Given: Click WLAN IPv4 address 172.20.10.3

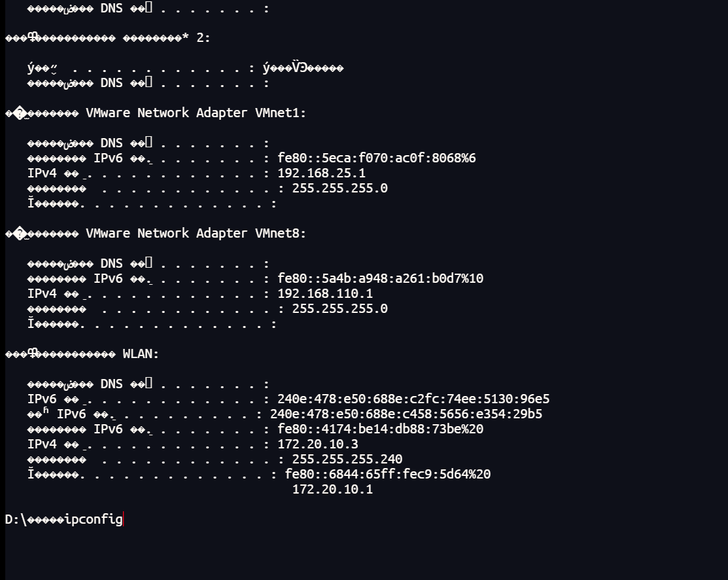Looking at the screenshot, I should click(318, 444).
